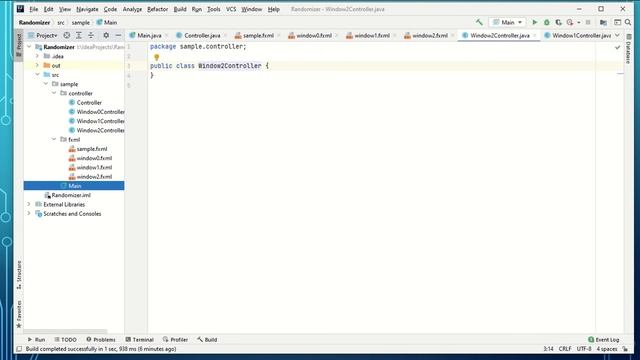This screenshot has width=640, height=360.
Task: Run Main with Coverage icon
Action: [x=558, y=22]
